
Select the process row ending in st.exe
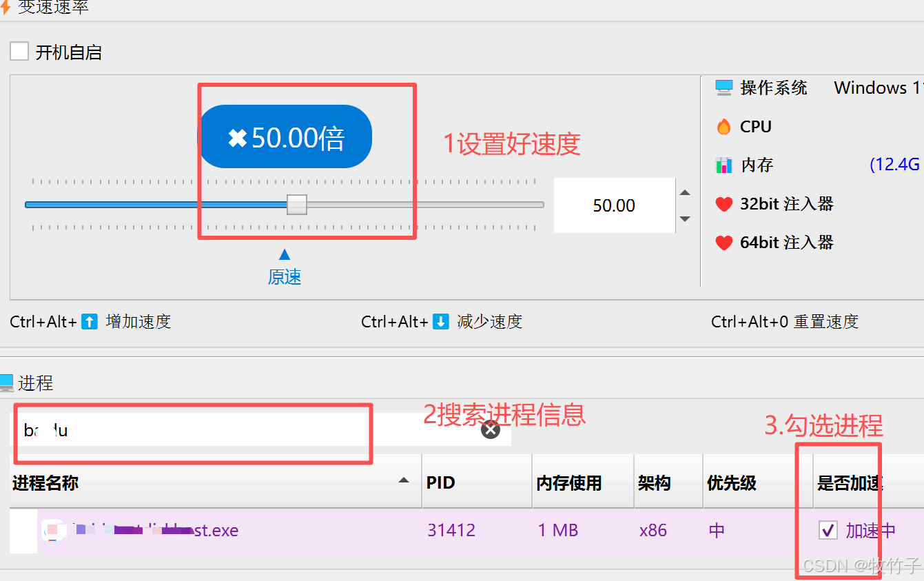[466, 531]
